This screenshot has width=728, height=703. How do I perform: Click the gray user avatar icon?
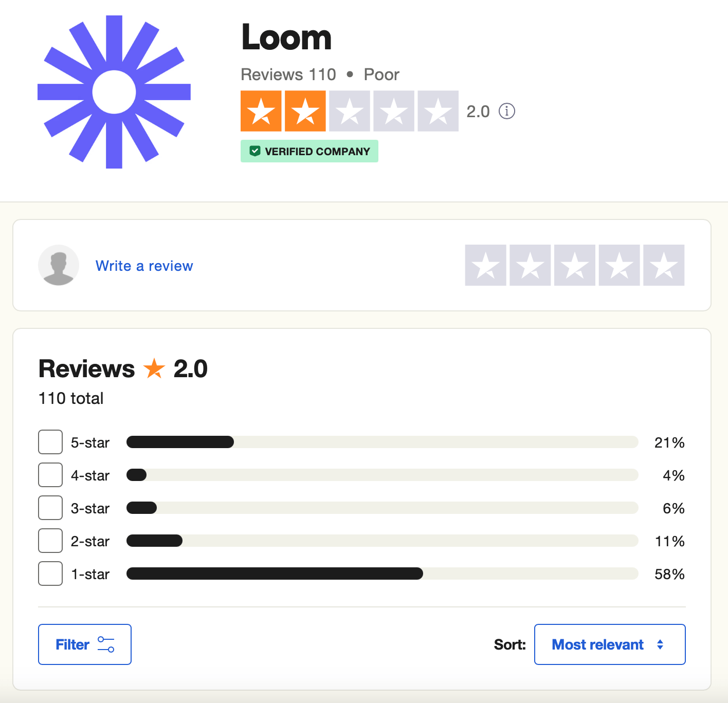click(59, 265)
